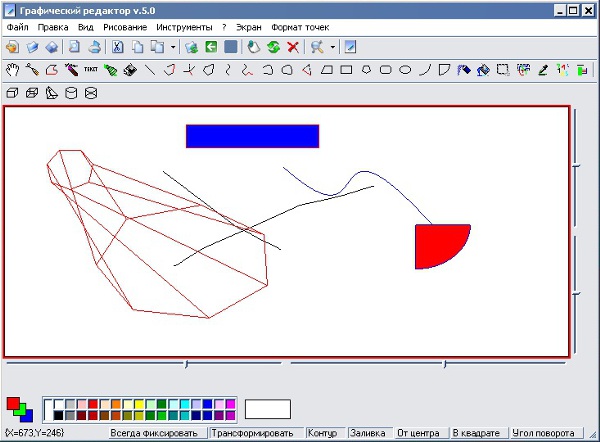The image size is (600, 442).
Task: Click the Copy icon
Action: (137, 47)
